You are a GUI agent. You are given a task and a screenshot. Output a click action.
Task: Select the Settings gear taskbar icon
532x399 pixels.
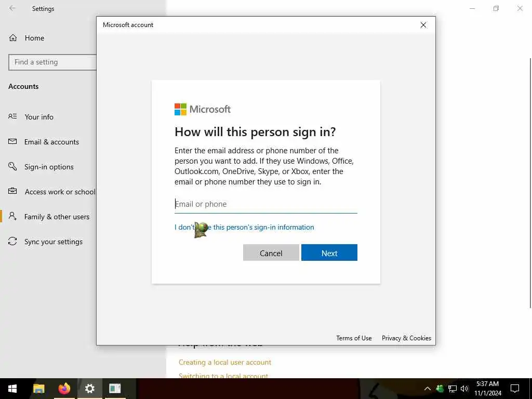pyautogui.click(x=89, y=389)
